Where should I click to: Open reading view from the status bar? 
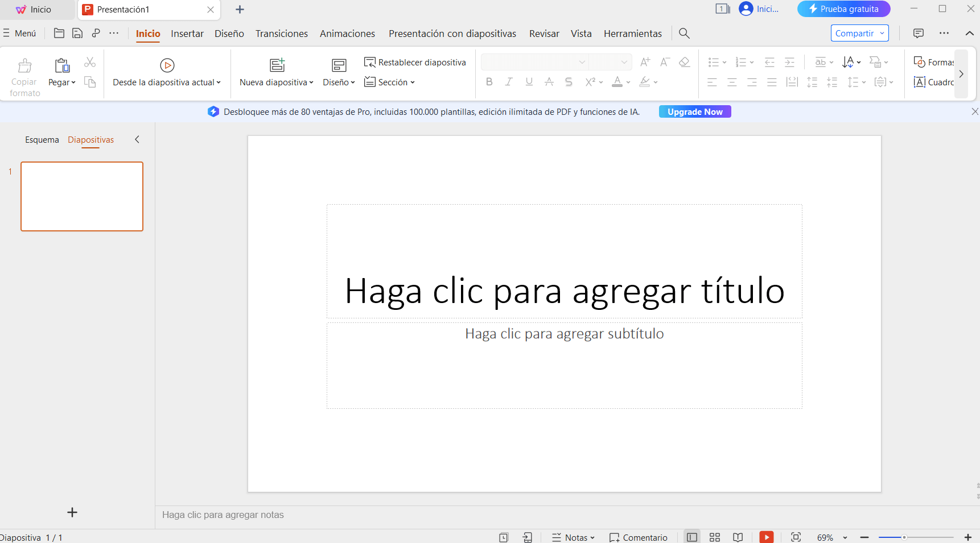pos(738,537)
